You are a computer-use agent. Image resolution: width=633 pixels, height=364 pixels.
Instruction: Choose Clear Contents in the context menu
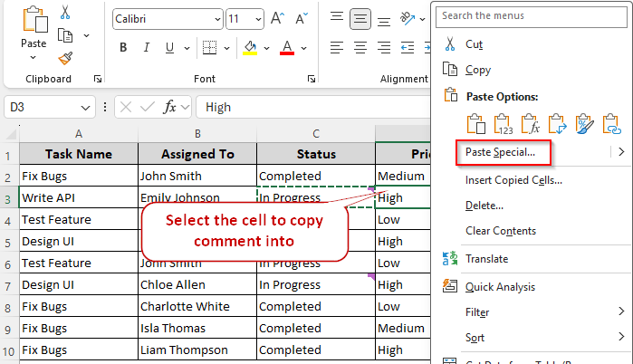click(500, 231)
